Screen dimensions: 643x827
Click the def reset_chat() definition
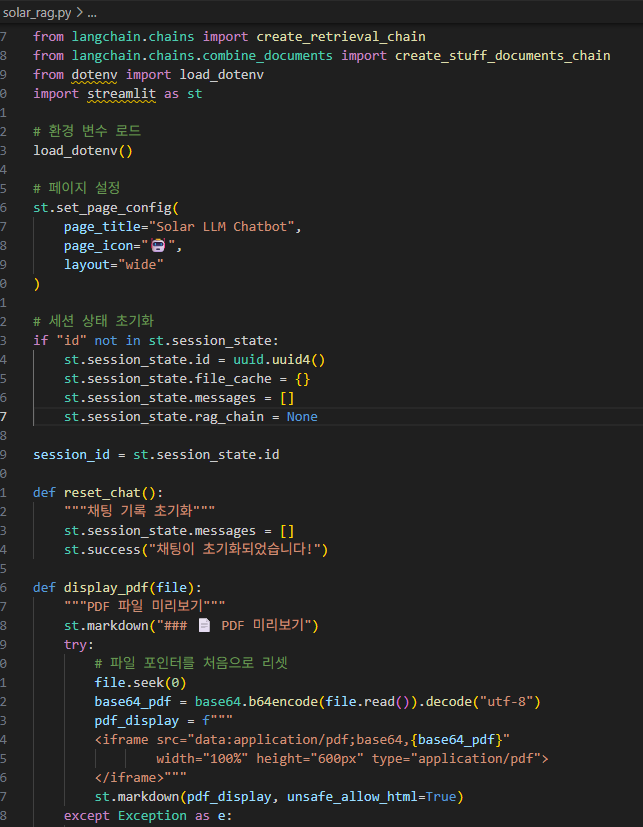pos(98,493)
